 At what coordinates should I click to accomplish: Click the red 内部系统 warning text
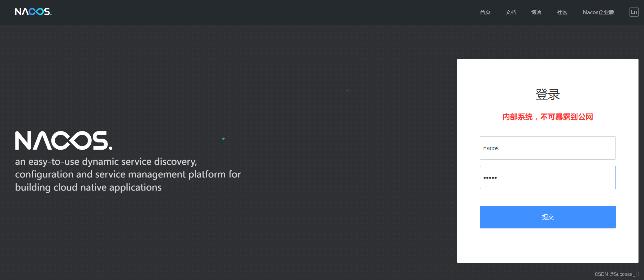(547, 117)
